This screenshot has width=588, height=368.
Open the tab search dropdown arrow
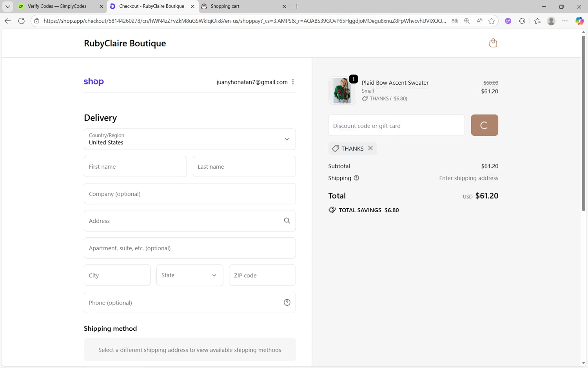point(7,6)
